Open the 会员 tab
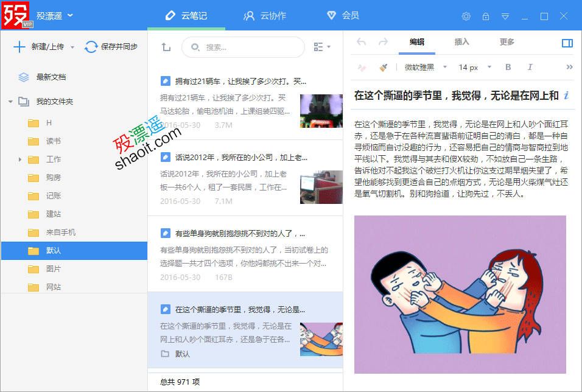 [x=343, y=15]
